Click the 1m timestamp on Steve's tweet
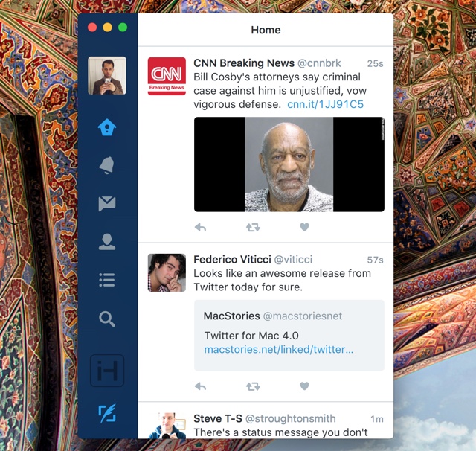Viewport: 476px width, 451px height. coord(377,419)
